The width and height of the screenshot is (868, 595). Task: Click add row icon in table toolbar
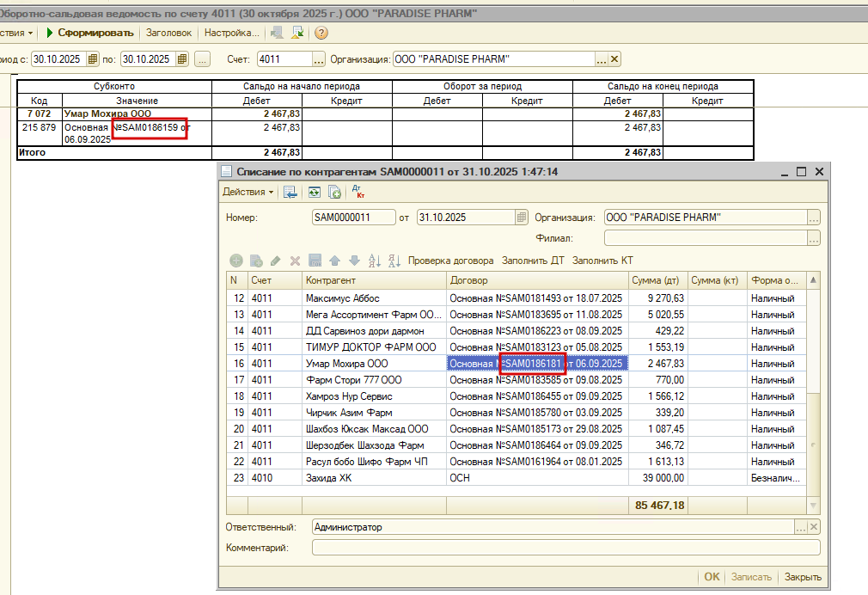click(x=235, y=261)
